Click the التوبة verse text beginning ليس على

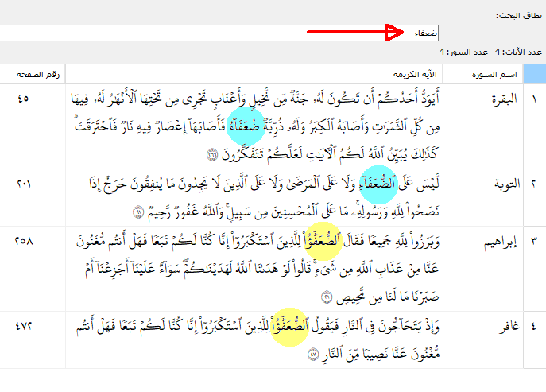pos(264,197)
